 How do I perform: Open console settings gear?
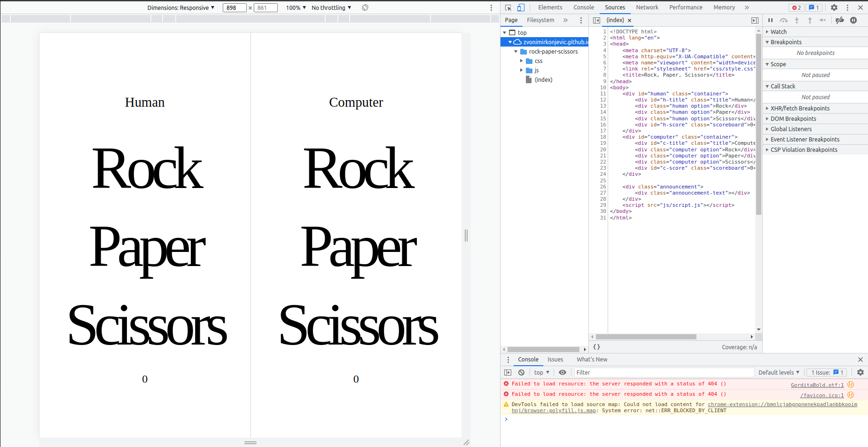coord(860,372)
